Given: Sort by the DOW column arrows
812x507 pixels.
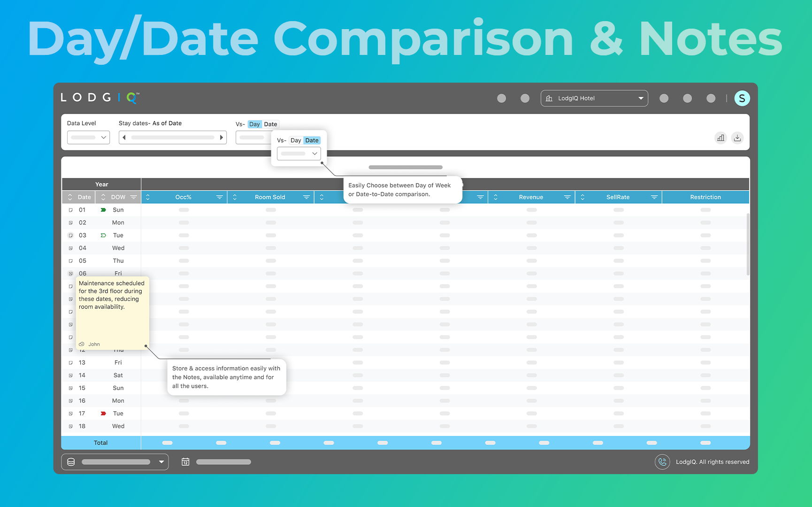Looking at the screenshot, I should coord(103,197).
